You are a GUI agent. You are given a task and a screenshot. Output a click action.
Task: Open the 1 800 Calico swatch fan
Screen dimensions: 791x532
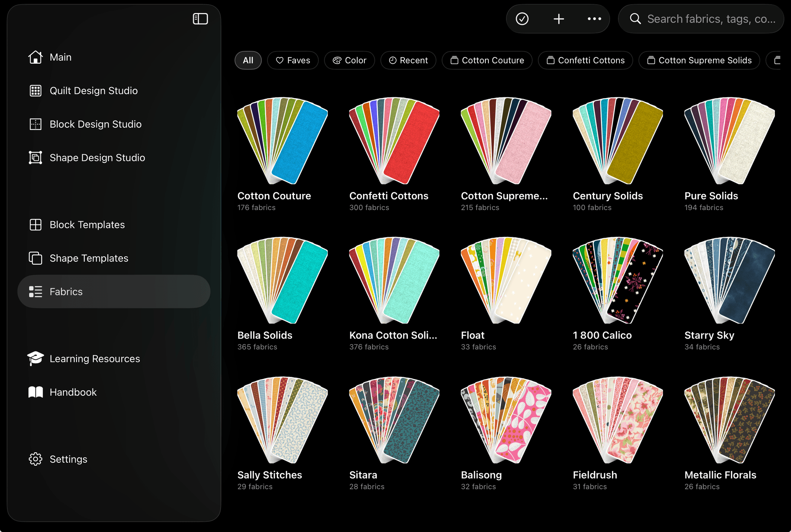point(618,280)
